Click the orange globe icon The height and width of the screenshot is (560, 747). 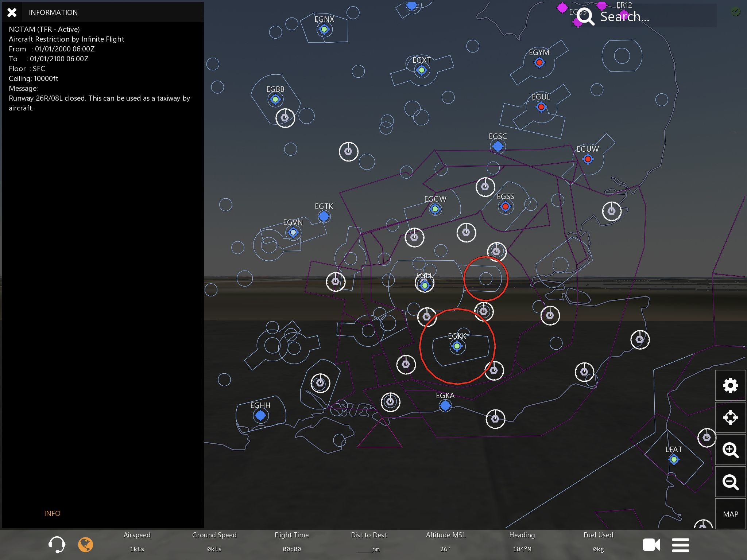point(86,545)
